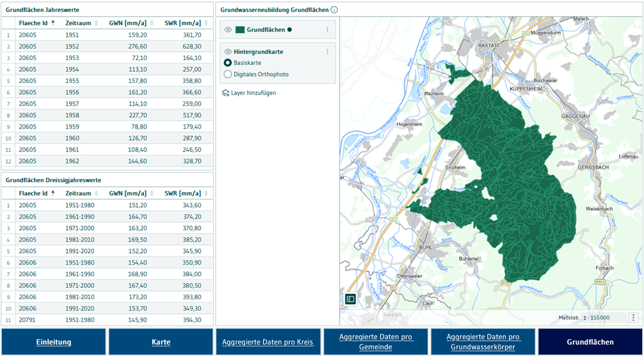
Task: Click the Layer hinzufügen stack icon
Action: [x=225, y=93]
